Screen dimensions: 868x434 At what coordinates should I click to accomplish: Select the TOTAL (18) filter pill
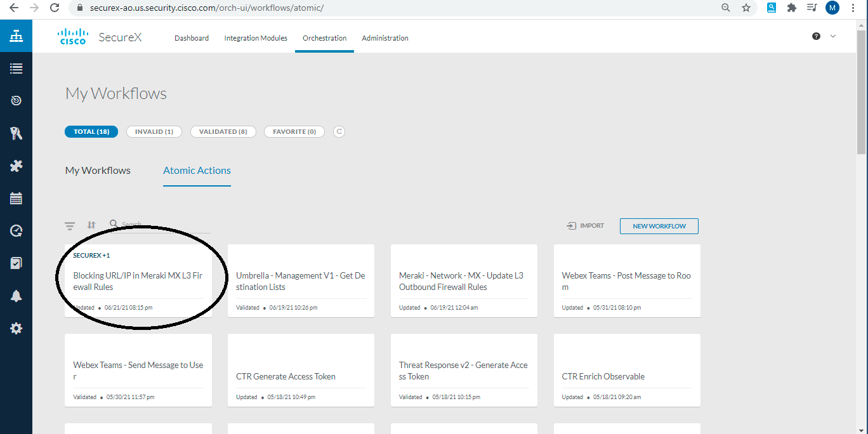[91, 131]
